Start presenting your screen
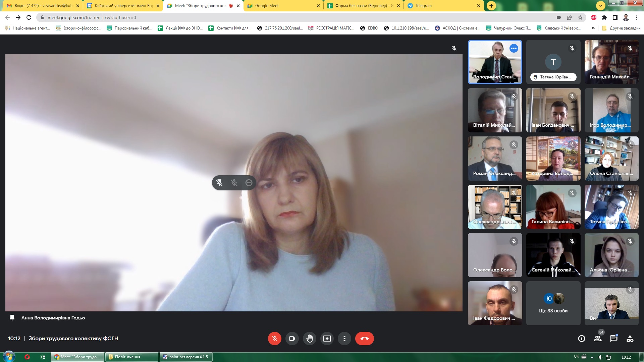This screenshot has height=362, width=644. point(327,339)
